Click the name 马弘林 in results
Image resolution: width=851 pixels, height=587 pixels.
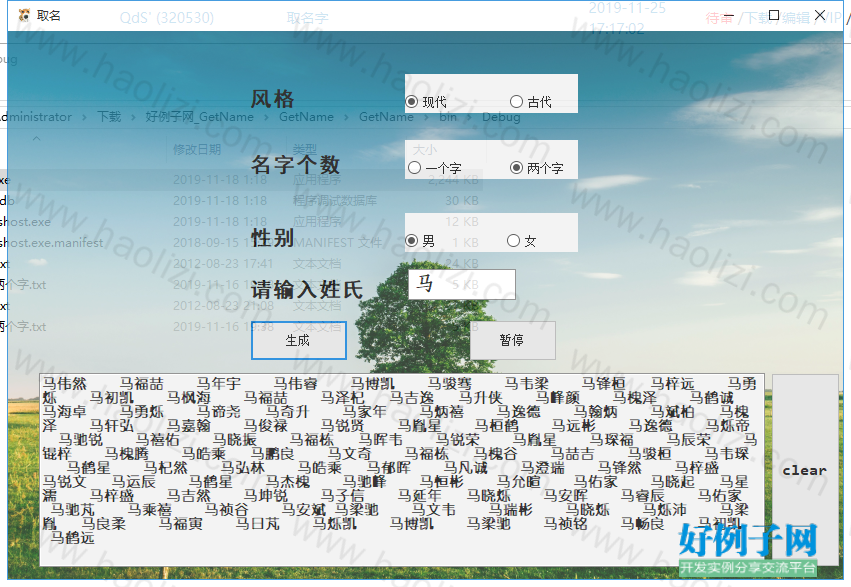[x=243, y=468]
